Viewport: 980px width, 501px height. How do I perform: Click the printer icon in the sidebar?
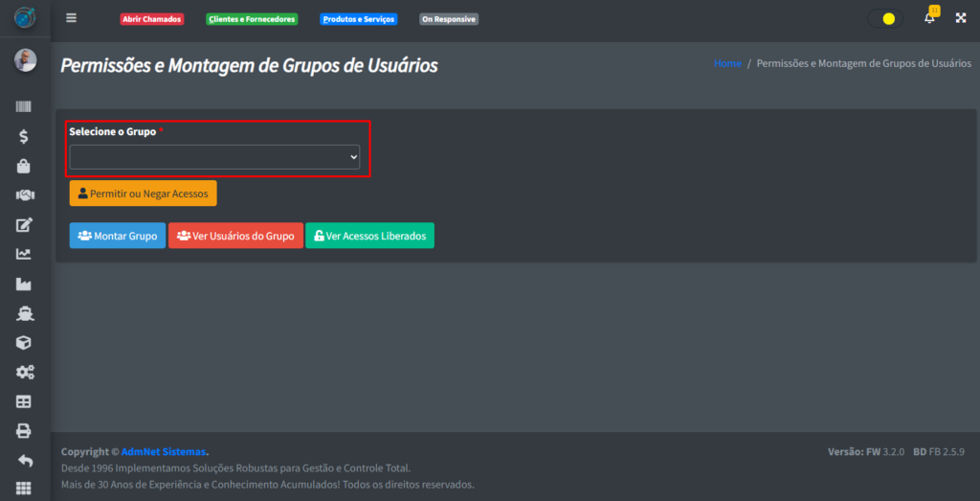tap(24, 431)
